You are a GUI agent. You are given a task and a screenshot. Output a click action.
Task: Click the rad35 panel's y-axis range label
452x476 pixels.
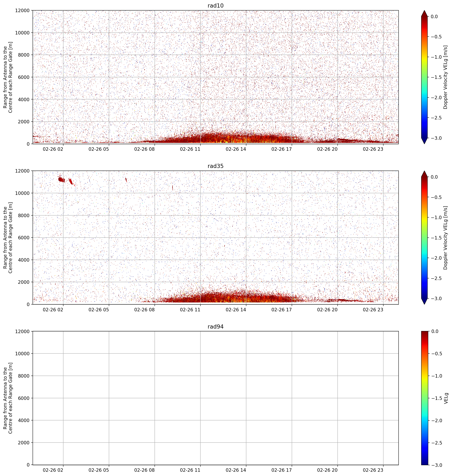8,238
